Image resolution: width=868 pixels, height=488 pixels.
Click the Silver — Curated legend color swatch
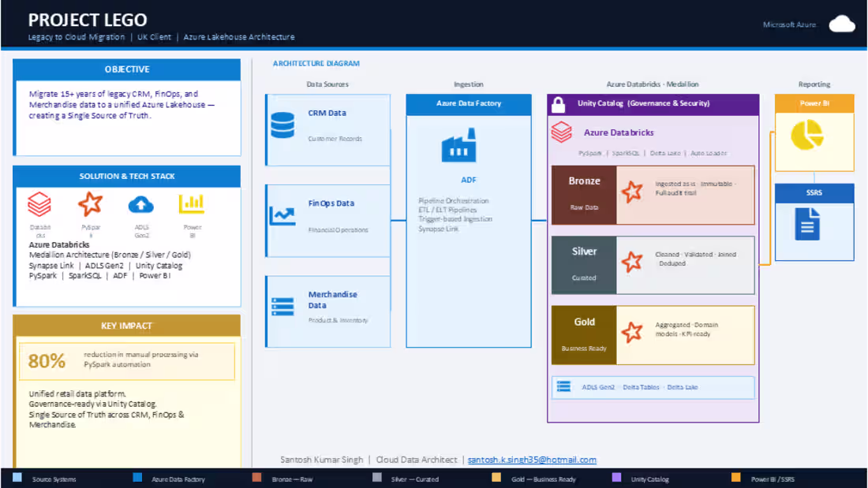click(x=377, y=478)
